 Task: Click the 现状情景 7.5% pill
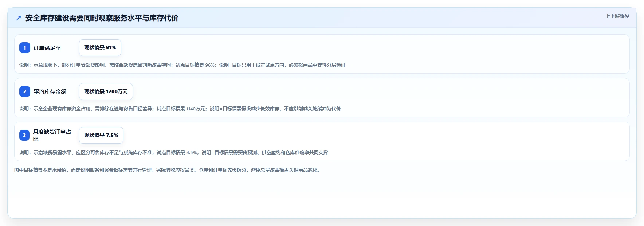101,135
